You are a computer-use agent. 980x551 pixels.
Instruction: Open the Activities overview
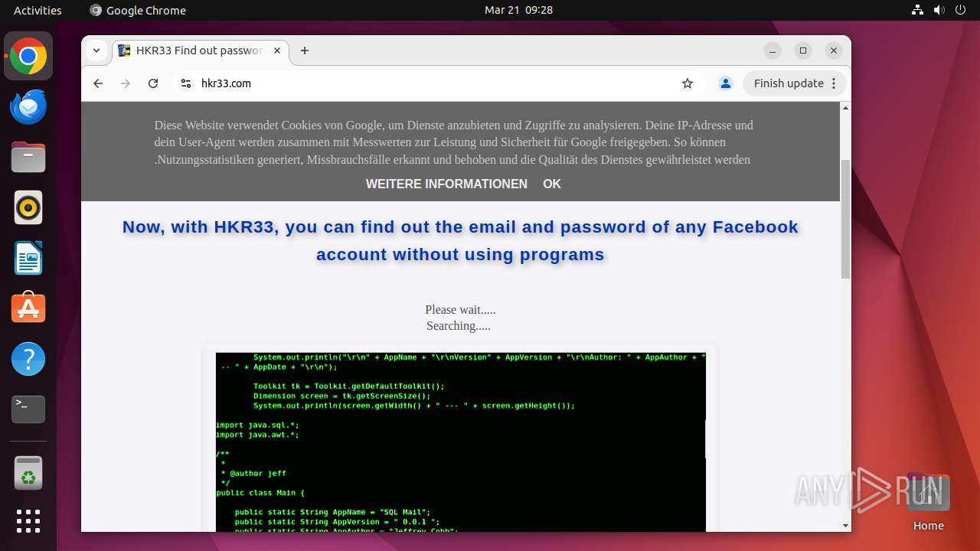click(x=38, y=10)
